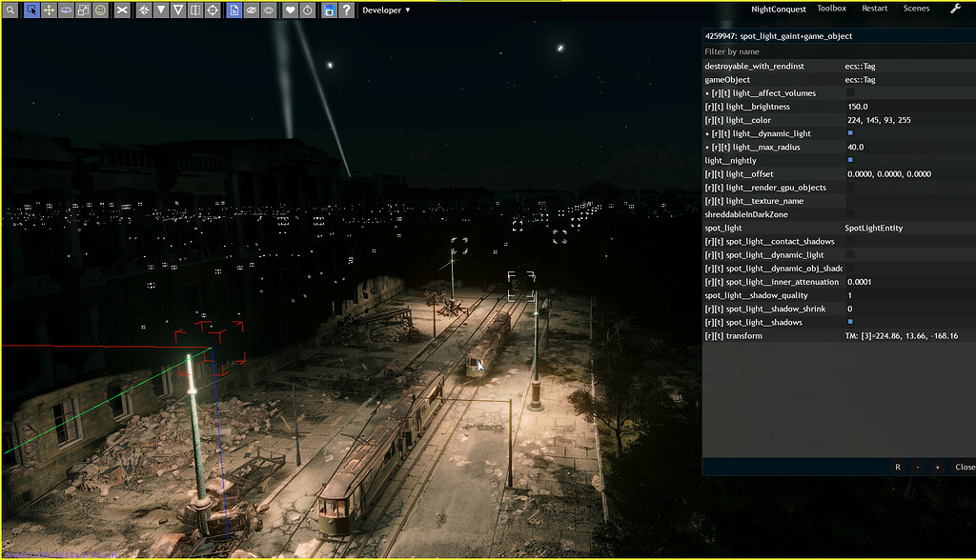Open the Help via question mark icon
976x560 pixels.
pos(347,10)
